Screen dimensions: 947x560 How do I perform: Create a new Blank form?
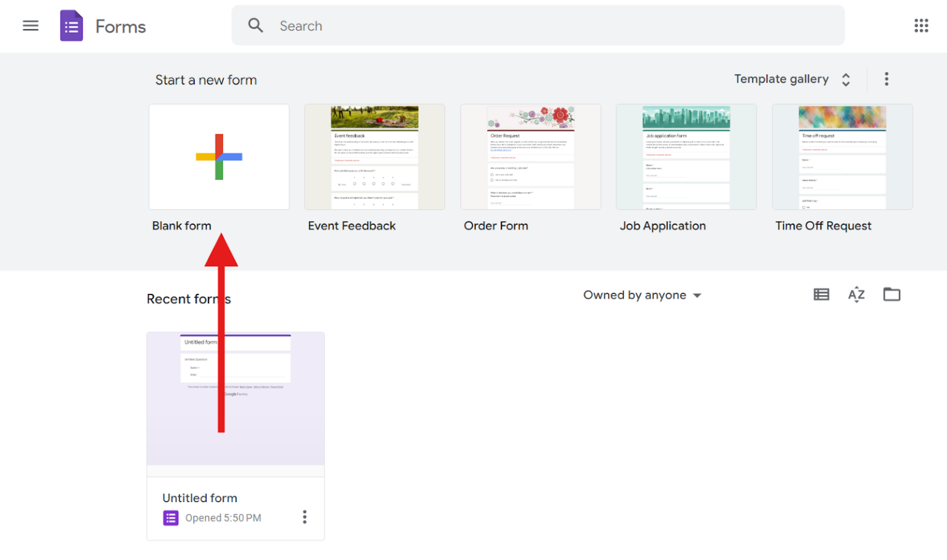coord(219,156)
